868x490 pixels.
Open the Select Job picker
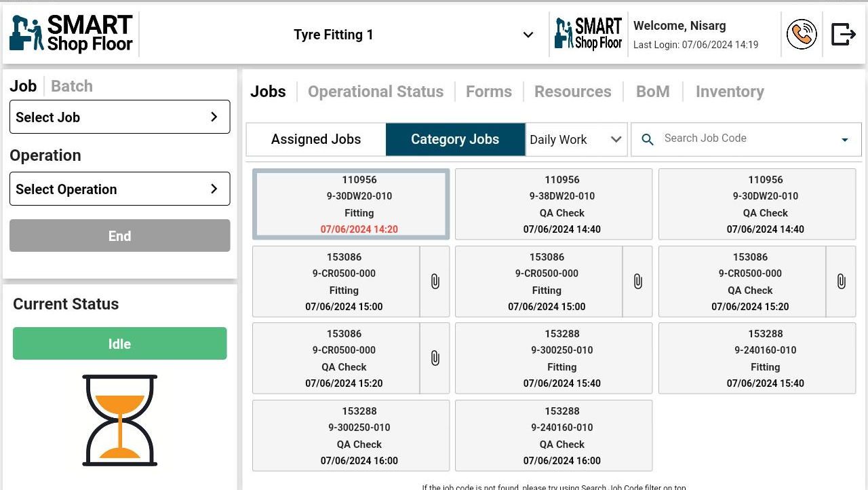click(x=119, y=117)
